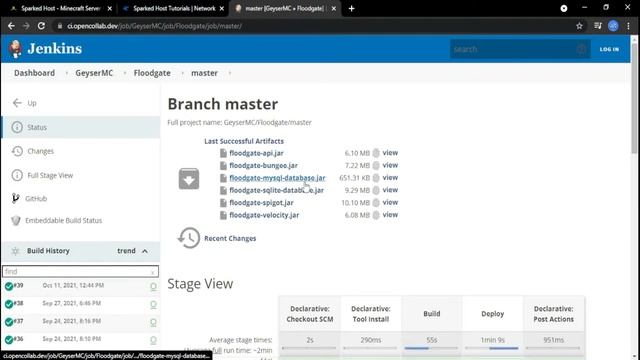Switch to the Sparked Host Minecraft Server tab
Image resolution: width=640 pixels, height=360 pixels.
pos(60,8)
